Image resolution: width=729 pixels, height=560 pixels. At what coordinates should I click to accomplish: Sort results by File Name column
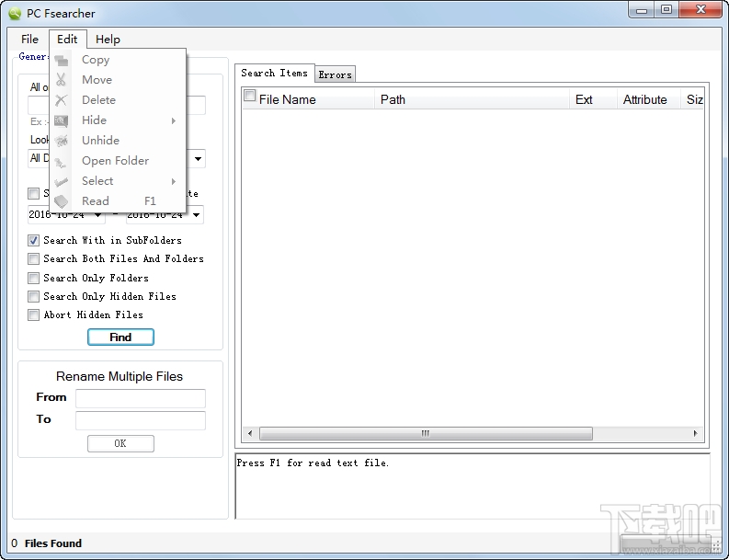(308, 99)
